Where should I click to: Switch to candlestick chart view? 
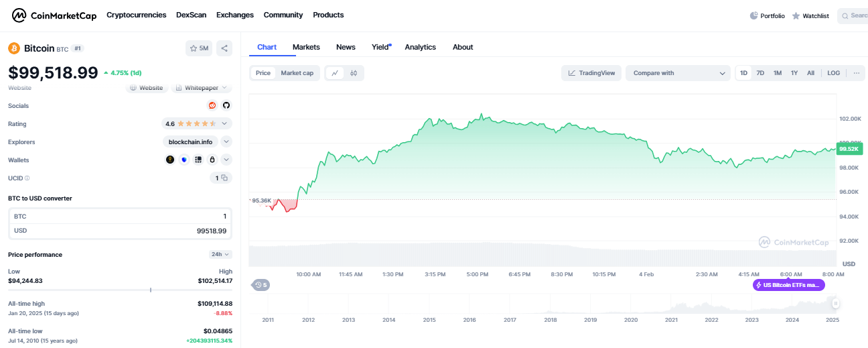pos(354,73)
